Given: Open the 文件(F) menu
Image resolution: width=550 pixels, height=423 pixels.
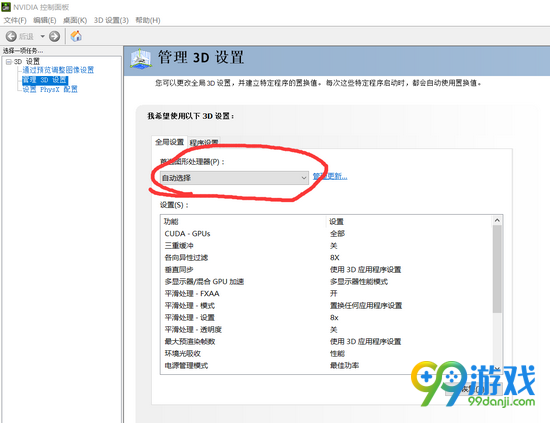Looking at the screenshot, I should coord(15,20).
